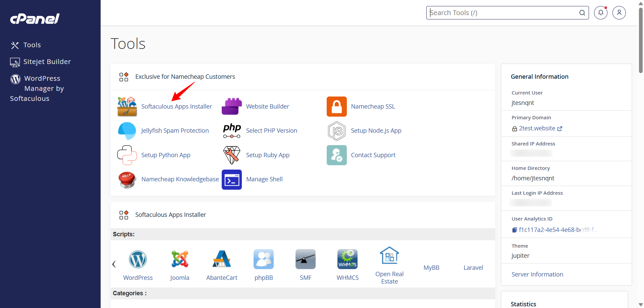This screenshot has height=308, width=644.
Task: Open the Namecheap Knowledgebase link
Action: point(180,179)
